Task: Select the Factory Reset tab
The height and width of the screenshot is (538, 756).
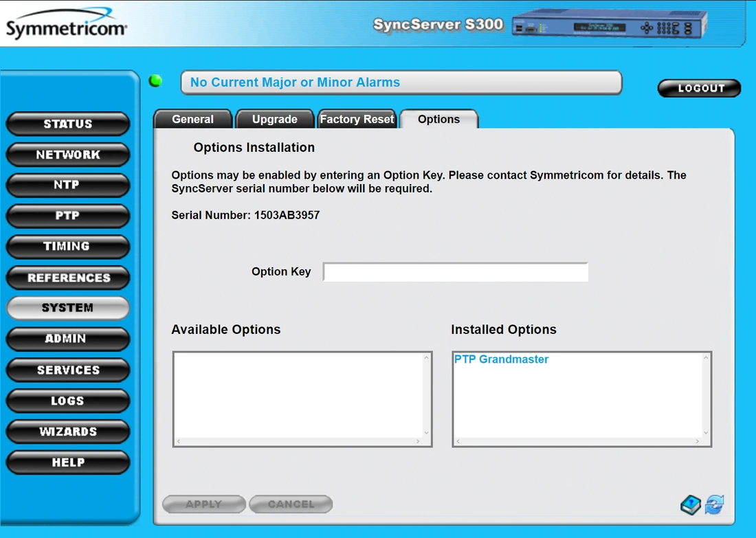Action: [357, 120]
